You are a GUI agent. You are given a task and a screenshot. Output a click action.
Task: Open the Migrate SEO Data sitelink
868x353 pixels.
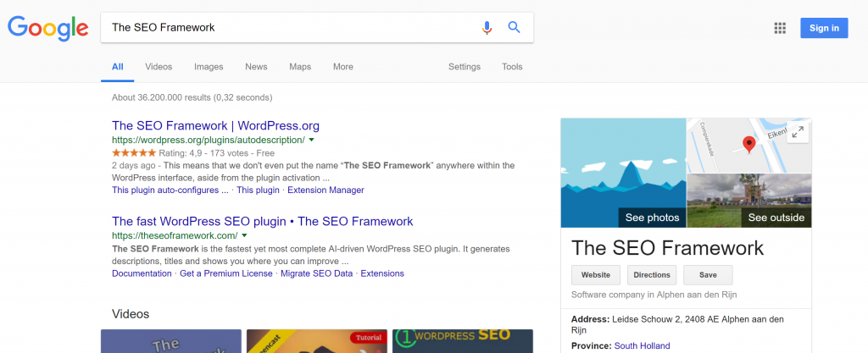pyautogui.click(x=317, y=273)
